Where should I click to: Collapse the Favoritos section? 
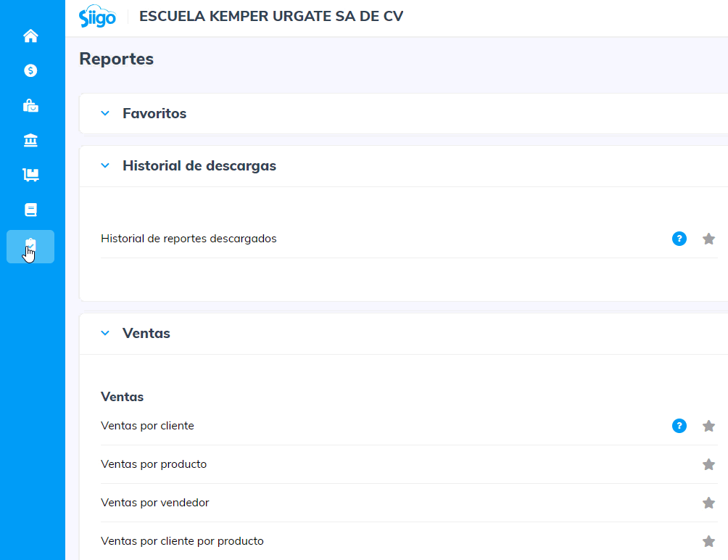point(105,114)
